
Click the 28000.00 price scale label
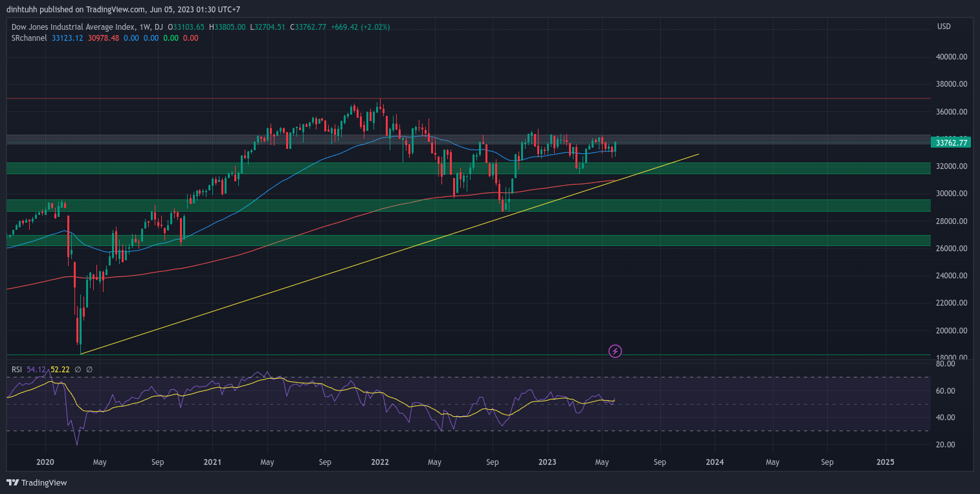(x=952, y=221)
